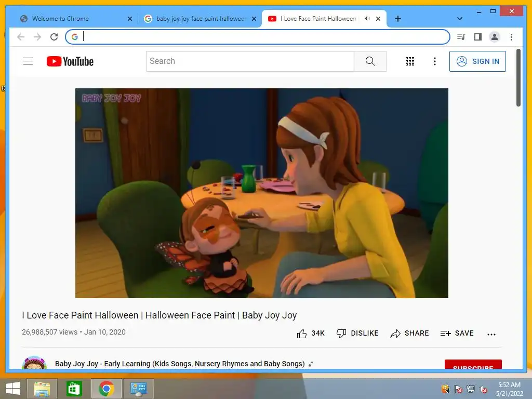
Task: Click the SHARE button
Action: tap(409, 333)
